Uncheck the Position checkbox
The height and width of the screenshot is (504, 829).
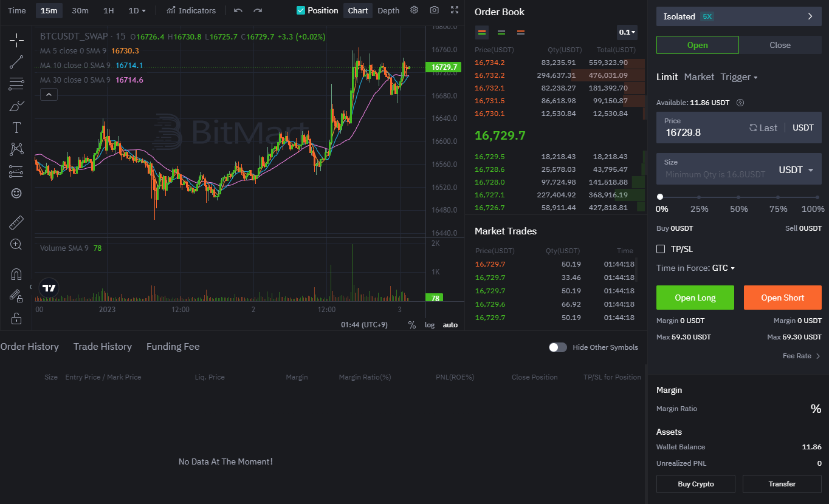tap(300, 10)
